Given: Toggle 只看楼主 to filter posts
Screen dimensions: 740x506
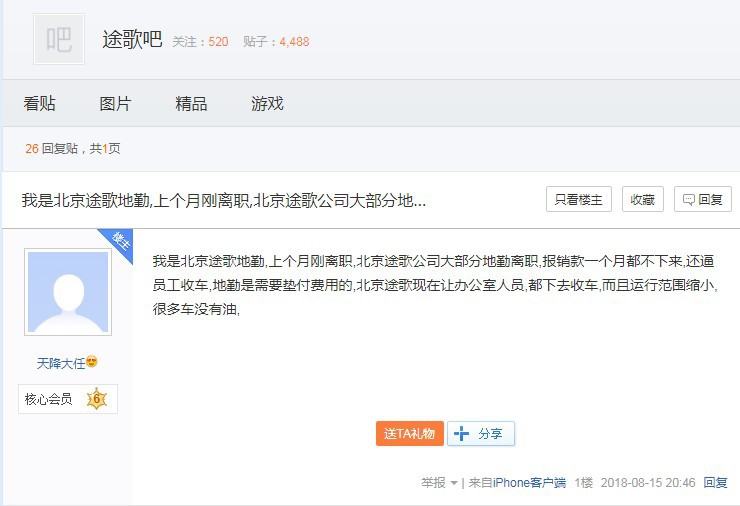Looking at the screenshot, I should pos(578,199).
